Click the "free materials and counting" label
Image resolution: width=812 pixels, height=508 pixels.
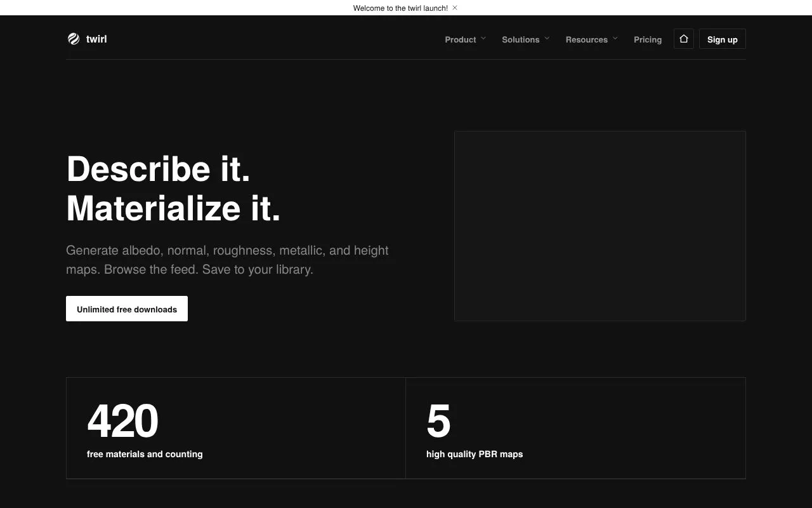(145, 454)
